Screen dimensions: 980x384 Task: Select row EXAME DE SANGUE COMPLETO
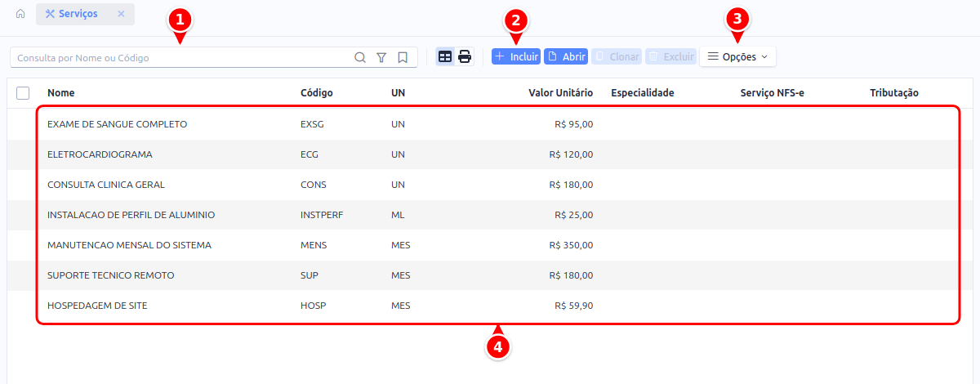(x=490, y=124)
